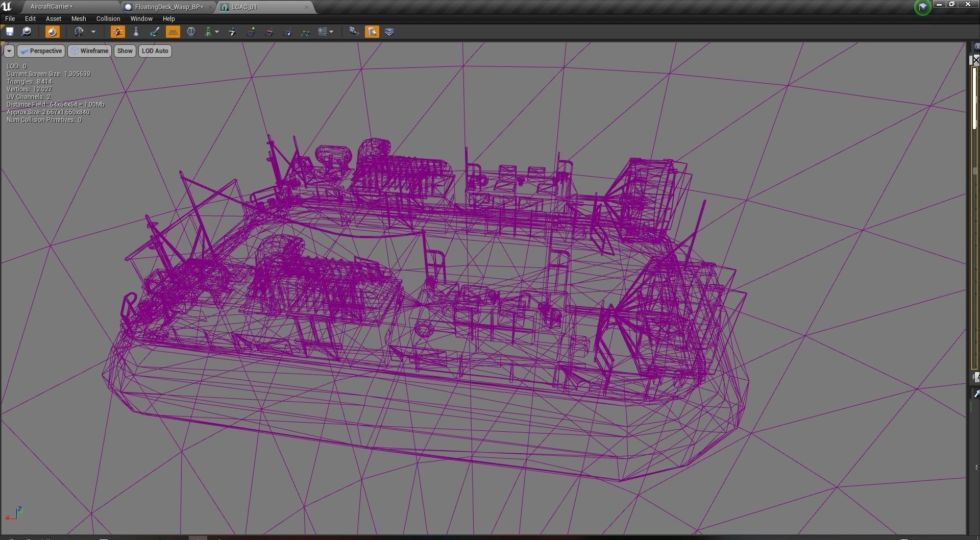Toggle mesh Bounds display
The height and width of the screenshot is (540, 980).
pos(191,32)
